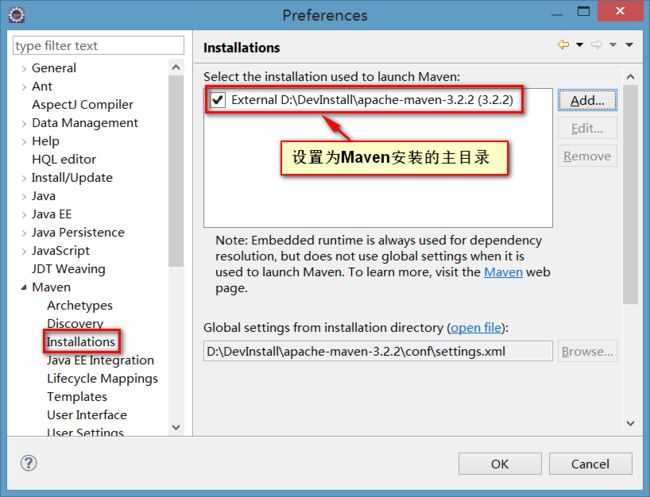The image size is (650, 497).
Task: Expand the Install/Update node
Action: tap(24, 178)
